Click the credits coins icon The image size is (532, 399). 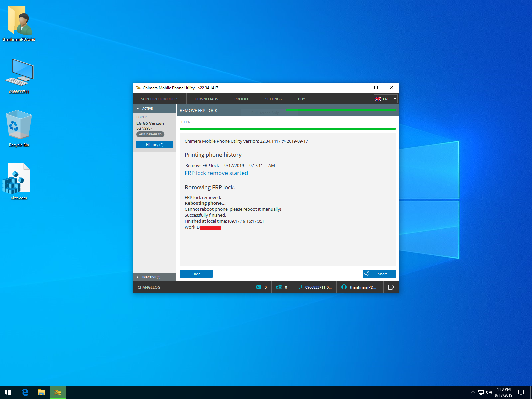coord(279,287)
